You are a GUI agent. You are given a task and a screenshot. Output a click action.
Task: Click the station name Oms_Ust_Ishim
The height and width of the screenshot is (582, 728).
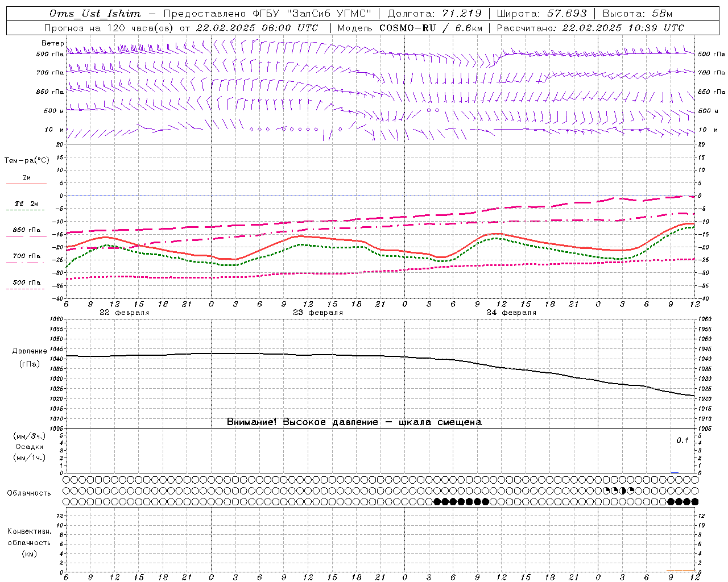tap(95, 14)
